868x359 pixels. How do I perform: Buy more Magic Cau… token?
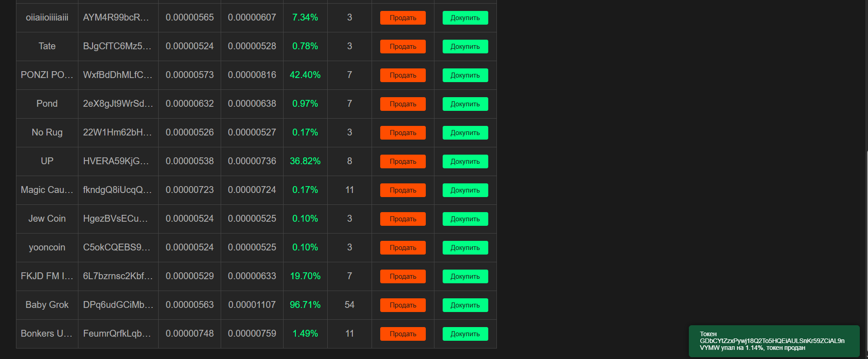point(465,190)
